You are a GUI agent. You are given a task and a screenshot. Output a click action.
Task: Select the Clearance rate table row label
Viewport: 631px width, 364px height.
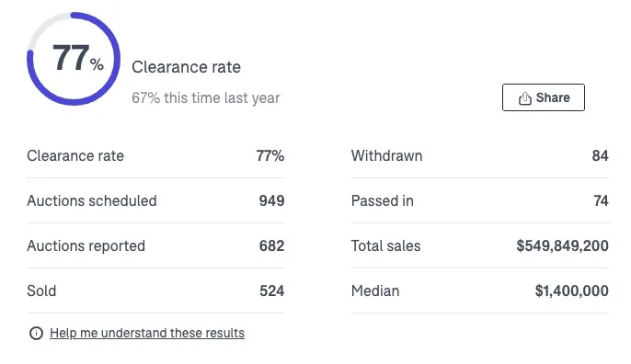(75, 155)
